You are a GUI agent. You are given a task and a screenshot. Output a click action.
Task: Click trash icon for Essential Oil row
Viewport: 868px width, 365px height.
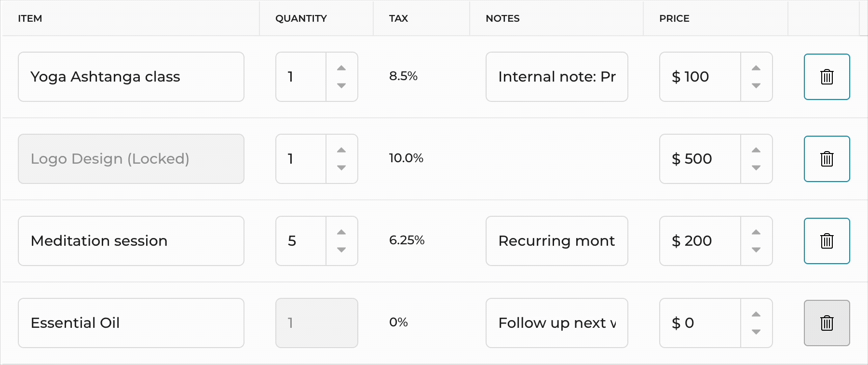tap(827, 323)
